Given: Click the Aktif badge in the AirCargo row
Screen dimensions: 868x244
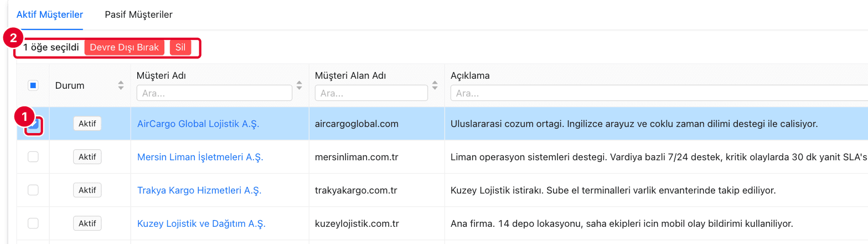Looking at the screenshot, I should 87,124.
